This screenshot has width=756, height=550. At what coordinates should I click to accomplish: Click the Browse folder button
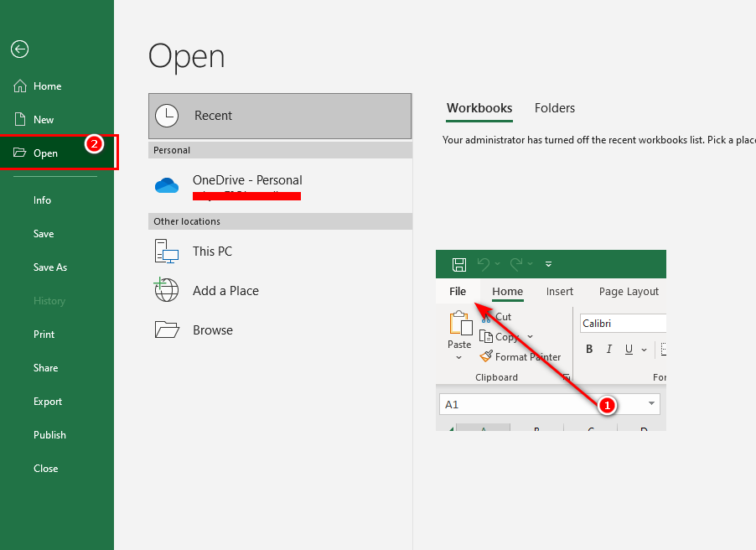[212, 330]
